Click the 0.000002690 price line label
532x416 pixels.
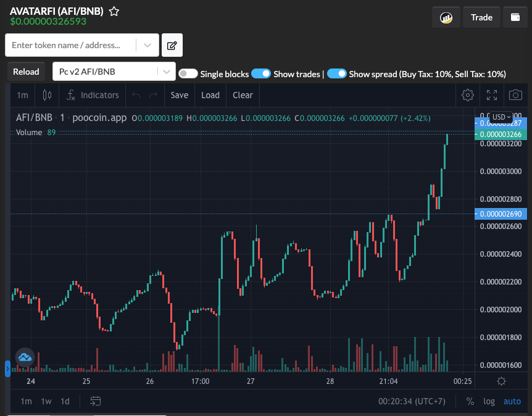tap(501, 214)
